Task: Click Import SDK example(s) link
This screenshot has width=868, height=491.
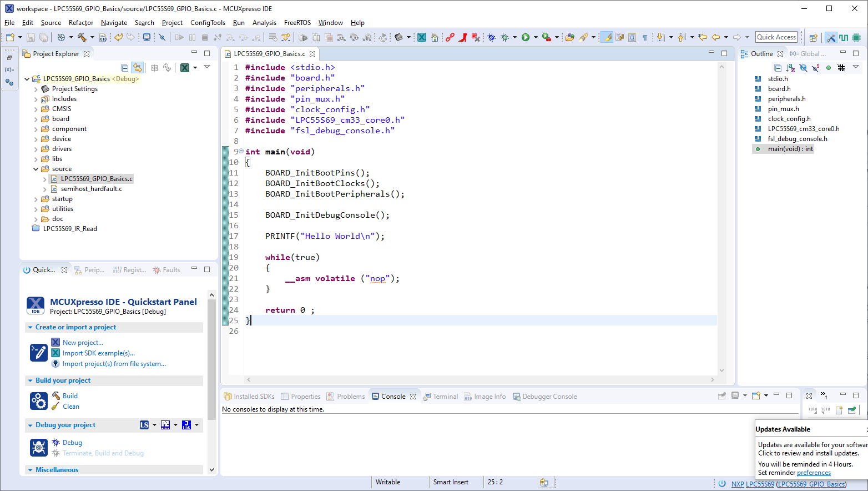Action: [99, 353]
